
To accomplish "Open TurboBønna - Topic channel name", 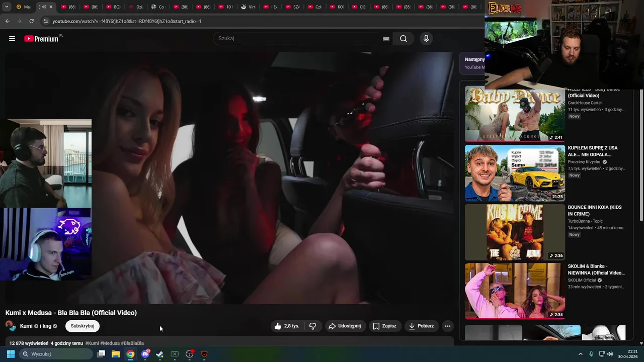I will (x=585, y=221).
